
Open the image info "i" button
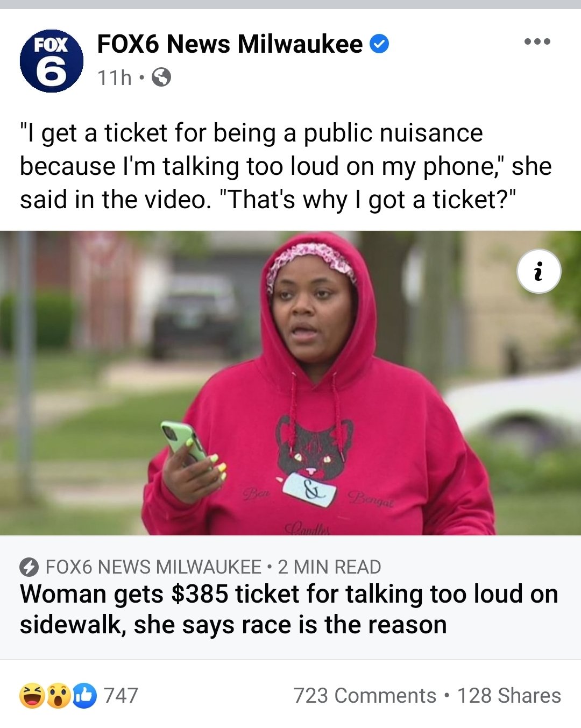539,272
